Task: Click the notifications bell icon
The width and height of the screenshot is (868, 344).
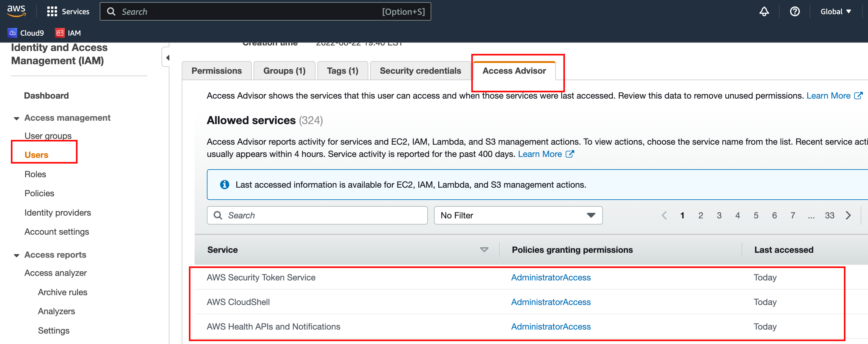Action: pos(764,11)
